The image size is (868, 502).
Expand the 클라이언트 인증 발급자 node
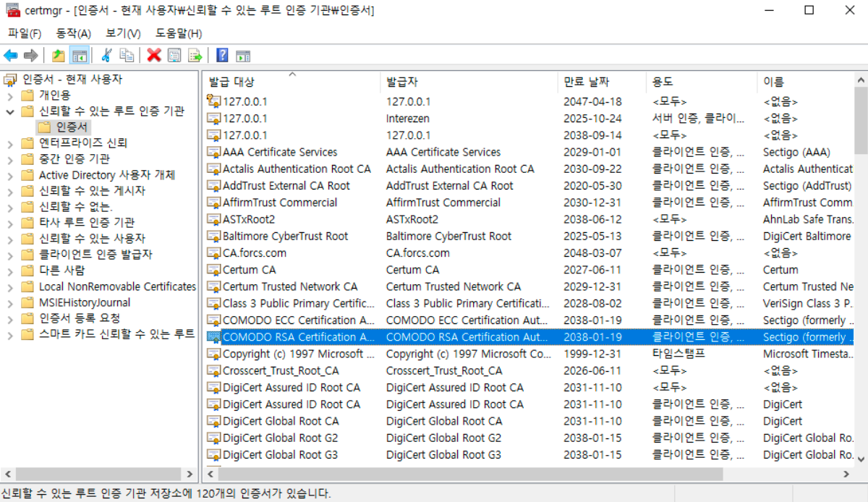pos(10,255)
